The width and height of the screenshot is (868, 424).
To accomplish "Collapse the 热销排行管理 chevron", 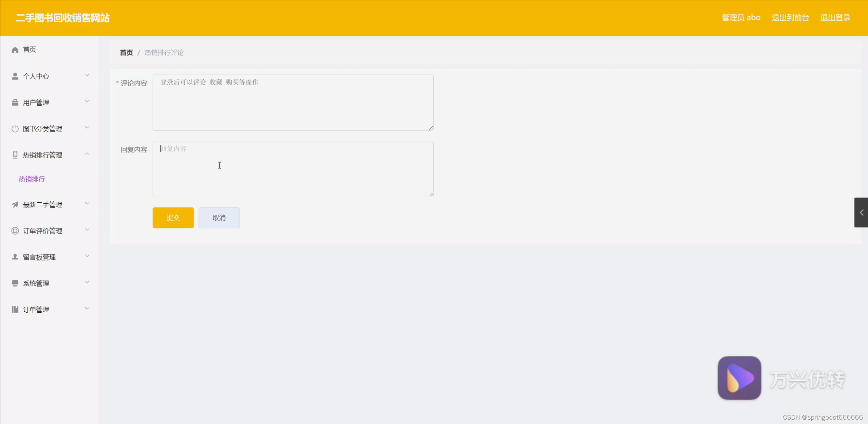I will [87, 154].
